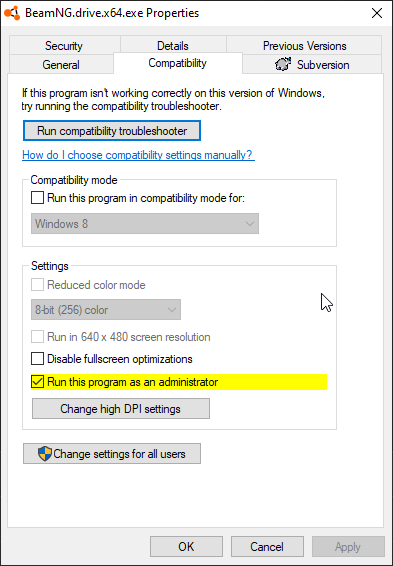Enable Run this program in compatibility mode
Screen dimensions: 393x566
coord(38,198)
